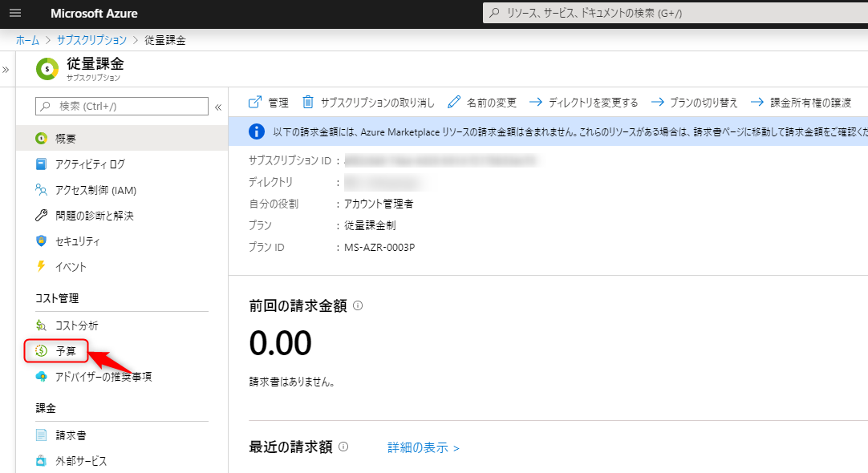
Task: Expand the left portal sidebar chevrons
Action: pyautogui.click(x=6, y=70)
